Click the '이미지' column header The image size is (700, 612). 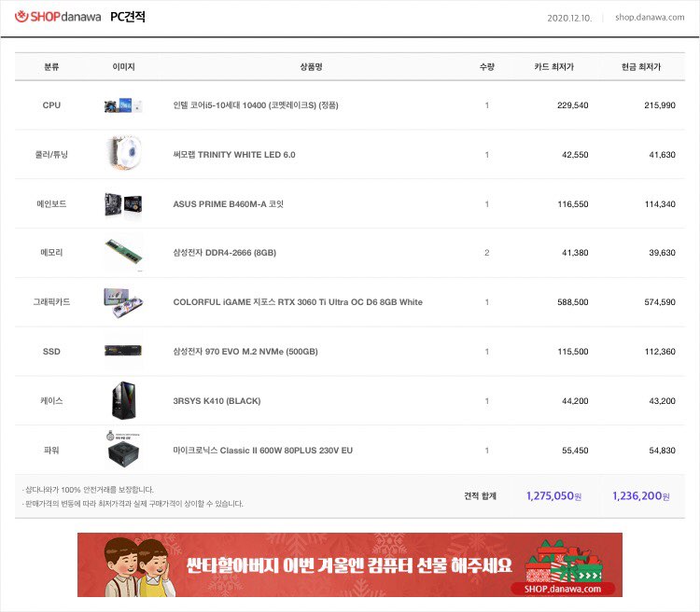(x=123, y=66)
